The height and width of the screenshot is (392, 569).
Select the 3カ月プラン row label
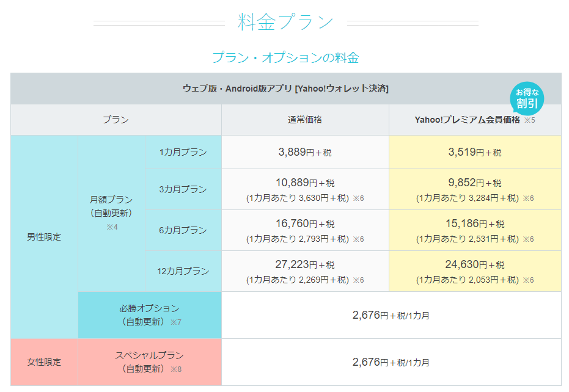click(x=183, y=189)
